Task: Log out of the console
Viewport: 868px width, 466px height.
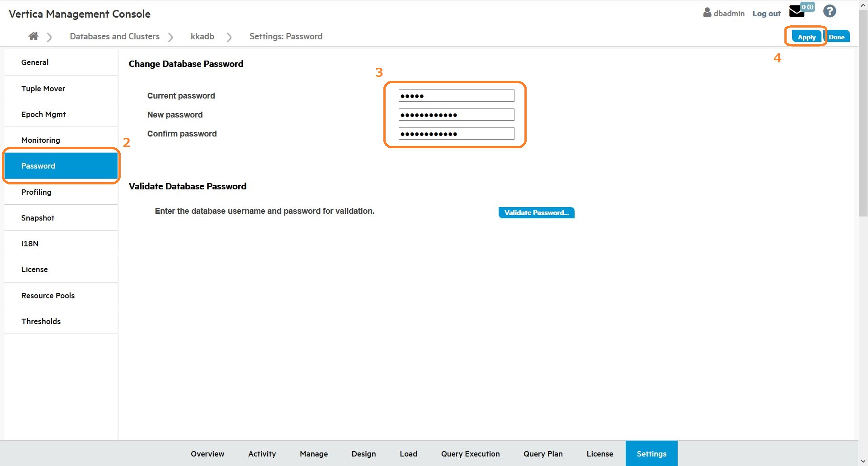Action: coord(766,14)
